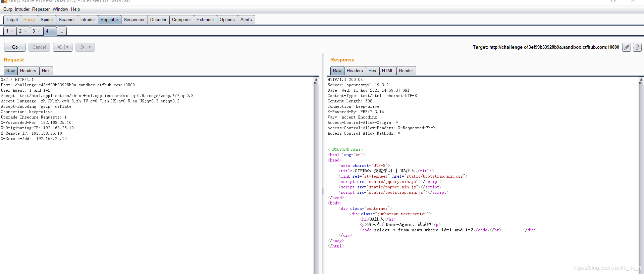Switch to the Extender tool tab
644x274 pixels.
point(205,20)
